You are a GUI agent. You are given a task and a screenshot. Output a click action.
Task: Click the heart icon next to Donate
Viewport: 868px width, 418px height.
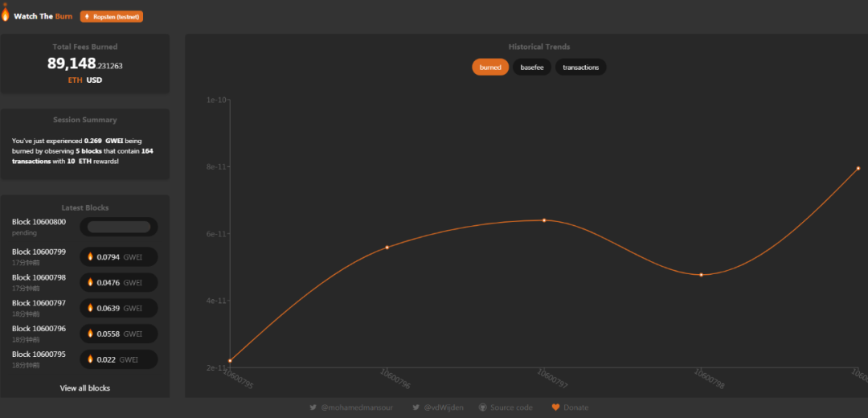555,408
